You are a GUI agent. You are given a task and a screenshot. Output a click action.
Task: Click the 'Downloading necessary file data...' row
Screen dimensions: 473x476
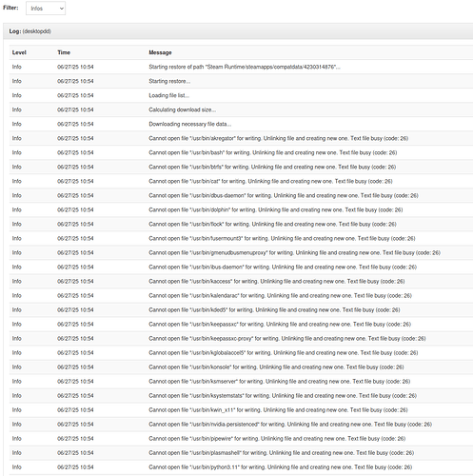click(241, 124)
